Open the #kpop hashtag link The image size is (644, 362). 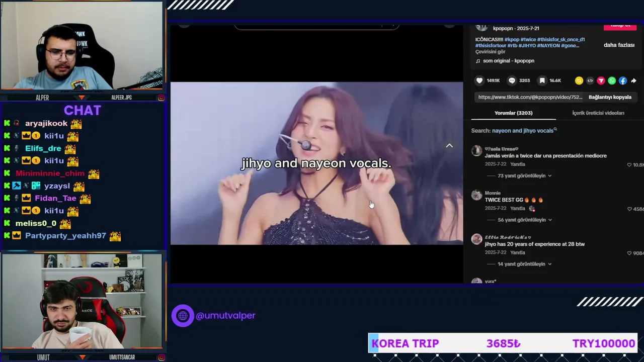click(x=512, y=40)
